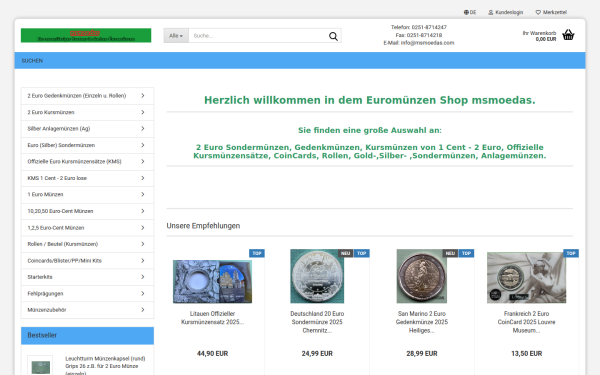The image size is (600, 375).
Task: Open Litauen Offizieller Kursmünzensatz 2025 product title
Action: [x=212, y=318]
